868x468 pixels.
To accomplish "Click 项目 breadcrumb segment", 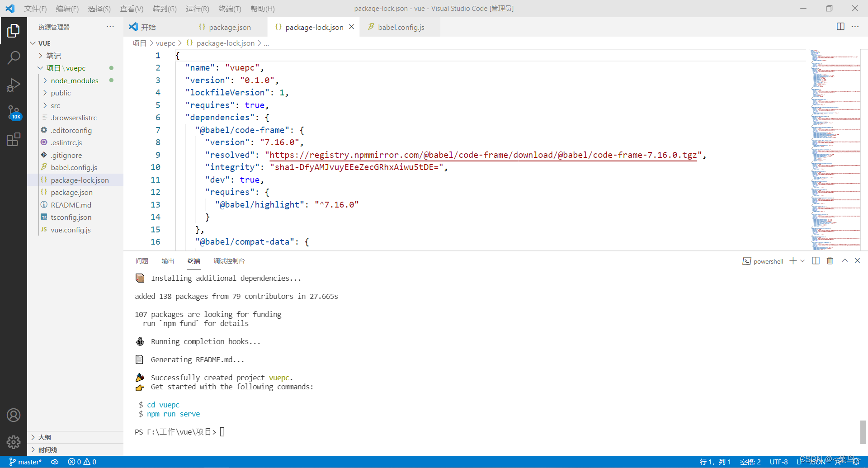I will tap(139, 43).
